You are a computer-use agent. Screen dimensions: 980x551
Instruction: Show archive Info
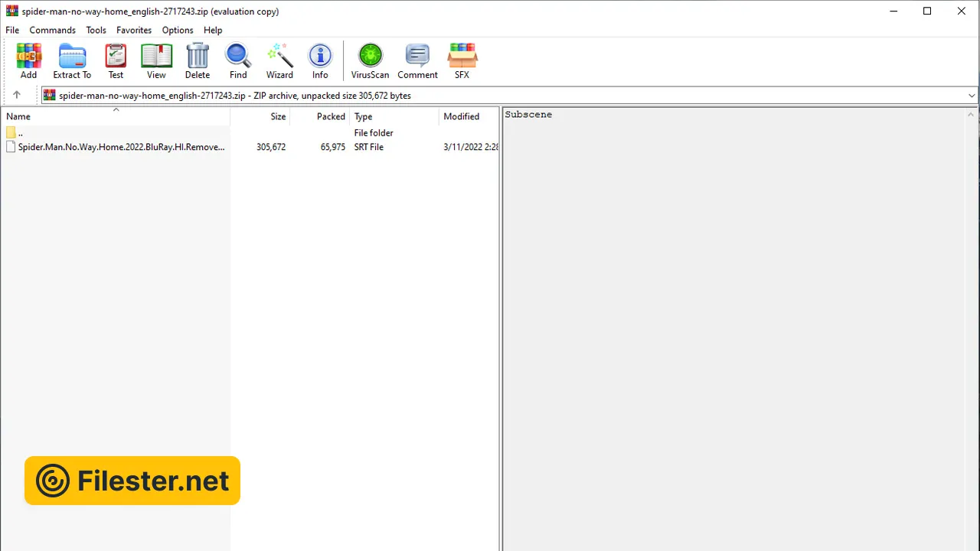click(x=320, y=60)
